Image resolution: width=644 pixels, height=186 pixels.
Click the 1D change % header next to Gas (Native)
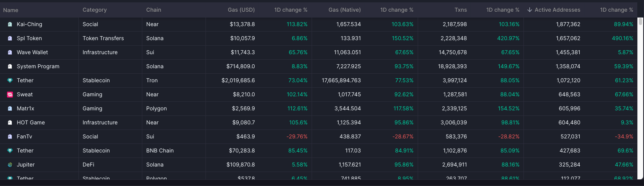point(397,10)
